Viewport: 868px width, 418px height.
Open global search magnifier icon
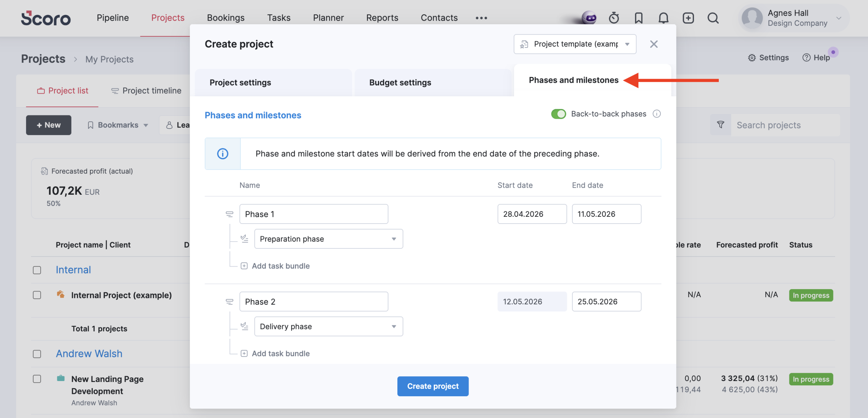tap(713, 18)
